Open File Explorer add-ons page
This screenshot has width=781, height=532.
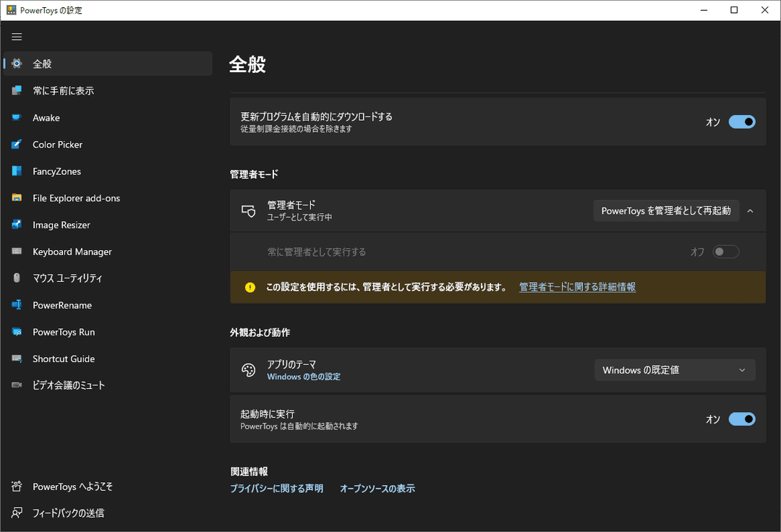pos(108,197)
